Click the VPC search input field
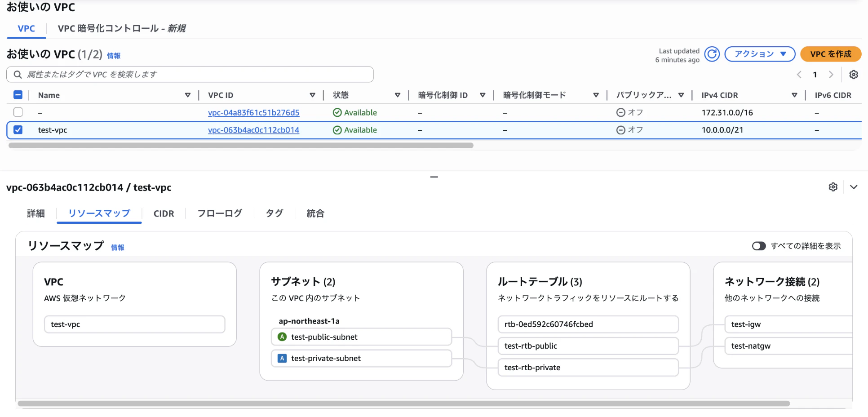Image resolution: width=868 pixels, height=417 pixels. pyautogui.click(x=190, y=75)
